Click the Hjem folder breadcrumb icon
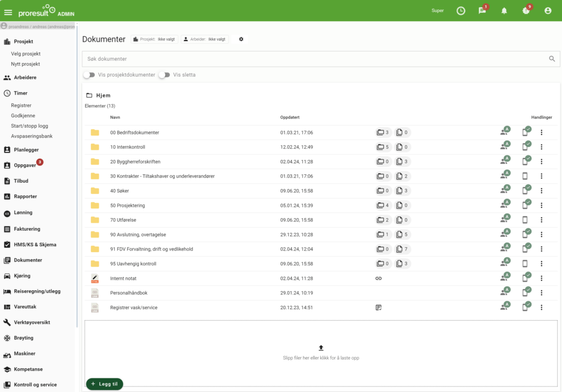Image resolution: width=562 pixels, height=392 pixels. 89,95
